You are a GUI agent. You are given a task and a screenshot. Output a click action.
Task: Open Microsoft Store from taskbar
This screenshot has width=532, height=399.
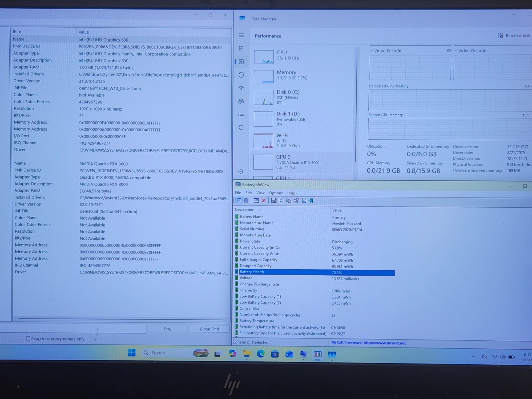click(x=275, y=354)
